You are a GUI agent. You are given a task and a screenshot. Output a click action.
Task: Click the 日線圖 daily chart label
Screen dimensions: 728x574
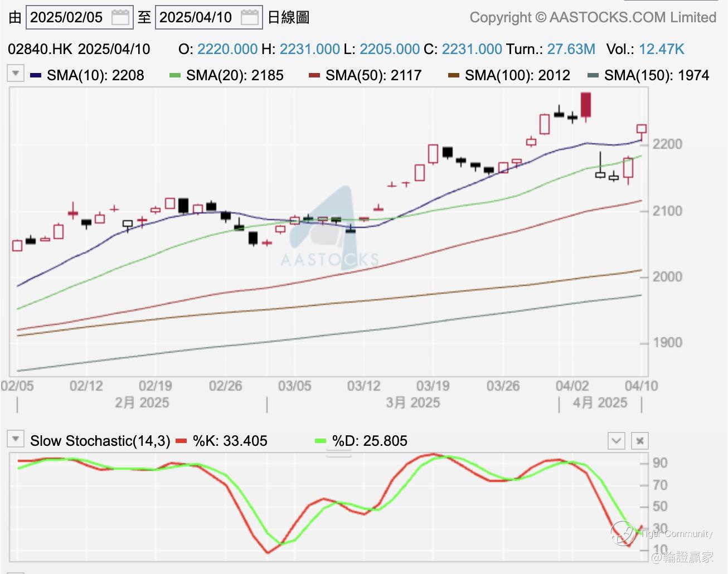(288, 17)
